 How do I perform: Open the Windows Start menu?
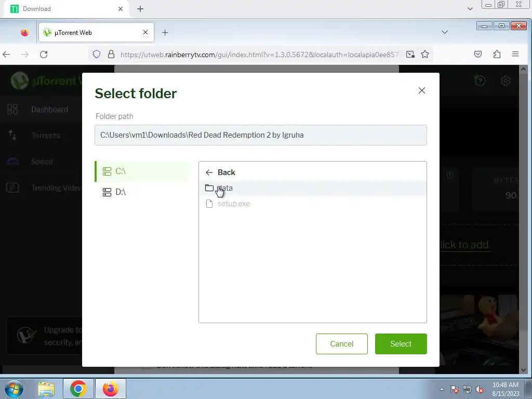click(x=14, y=389)
